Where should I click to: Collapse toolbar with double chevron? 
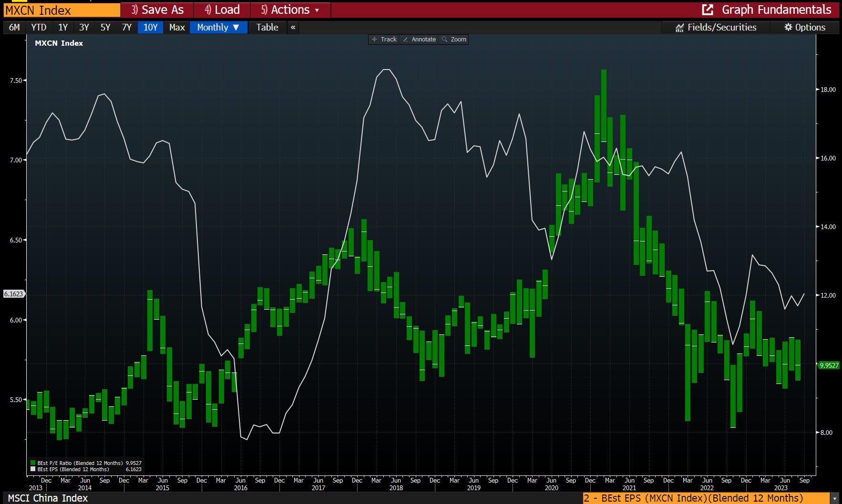[293, 27]
